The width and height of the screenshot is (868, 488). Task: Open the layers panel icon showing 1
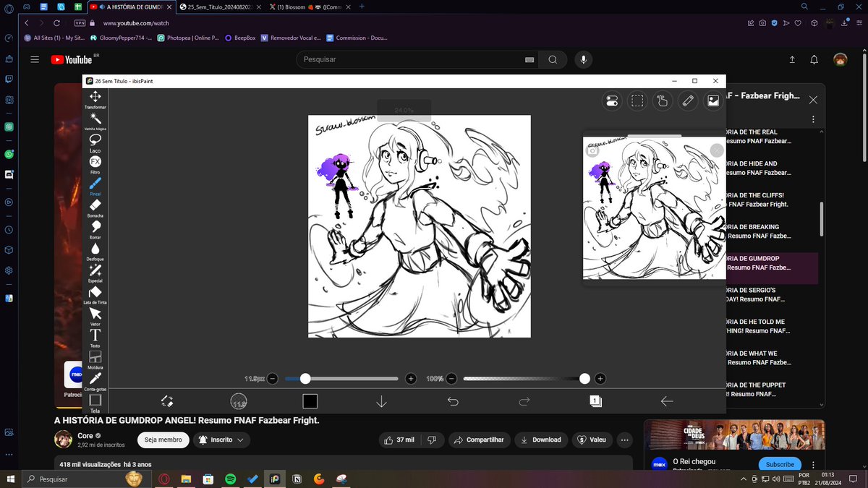595,401
